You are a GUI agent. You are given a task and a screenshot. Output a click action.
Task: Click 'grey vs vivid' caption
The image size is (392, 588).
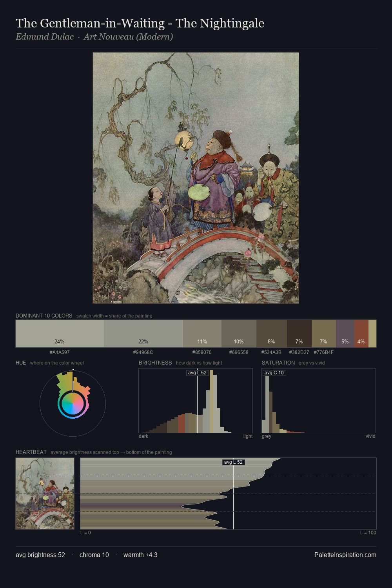click(312, 363)
